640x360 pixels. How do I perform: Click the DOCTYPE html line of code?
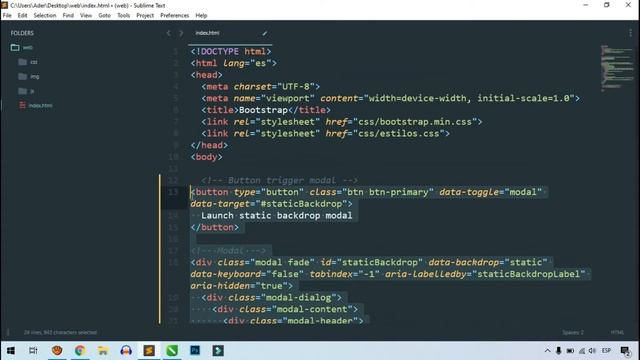click(231, 51)
